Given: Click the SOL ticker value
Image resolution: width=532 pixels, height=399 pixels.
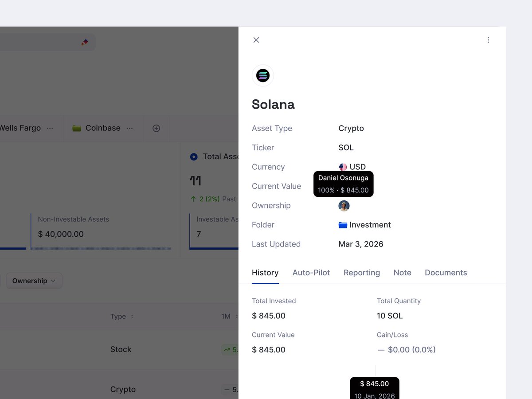Looking at the screenshot, I should tap(346, 148).
